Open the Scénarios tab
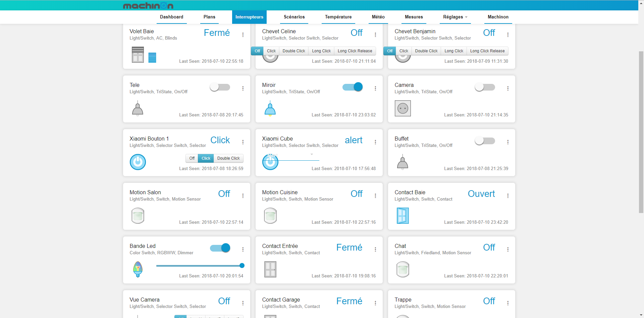644x318 pixels. (294, 17)
